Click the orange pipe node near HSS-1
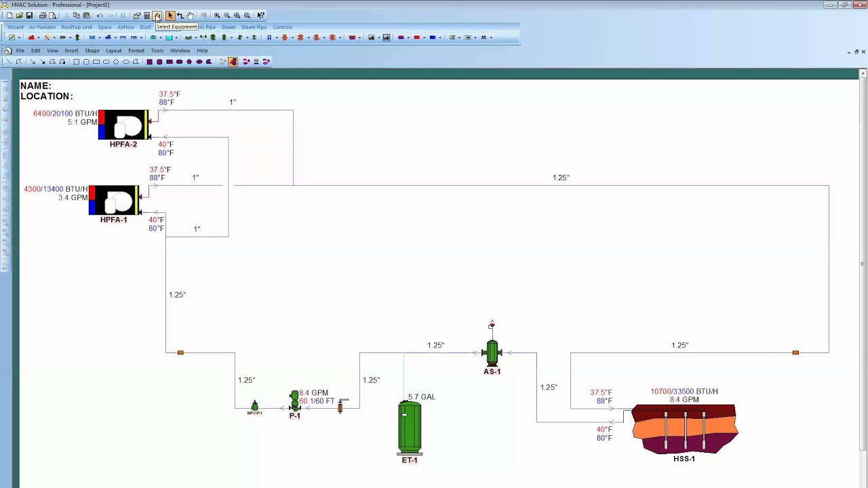868x488 pixels. pos(795,352)
